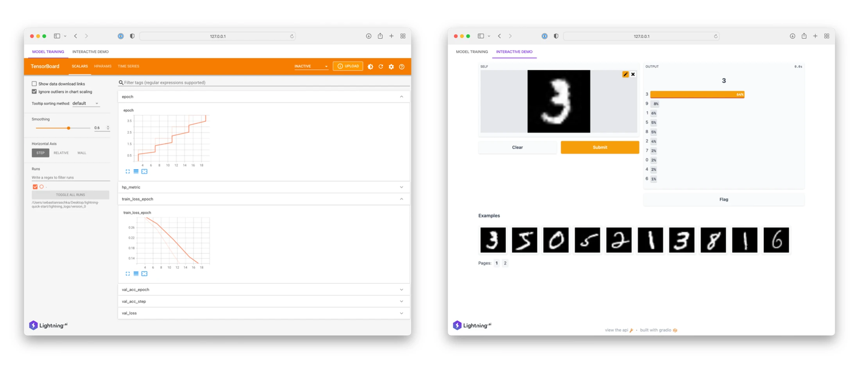Select the digit 6 example thumbnail
The image size is (868, 370).
776,240
